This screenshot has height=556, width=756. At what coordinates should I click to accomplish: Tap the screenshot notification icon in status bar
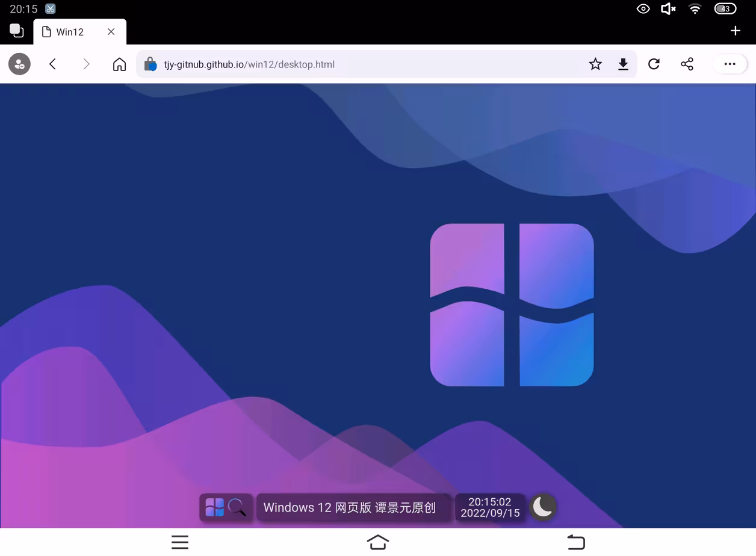[x=51, y=9]
